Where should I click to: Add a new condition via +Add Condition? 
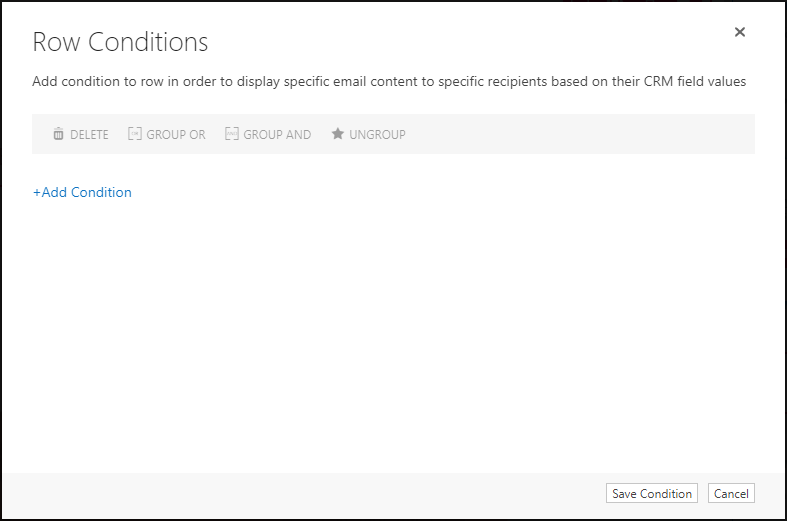click(82, 192)
